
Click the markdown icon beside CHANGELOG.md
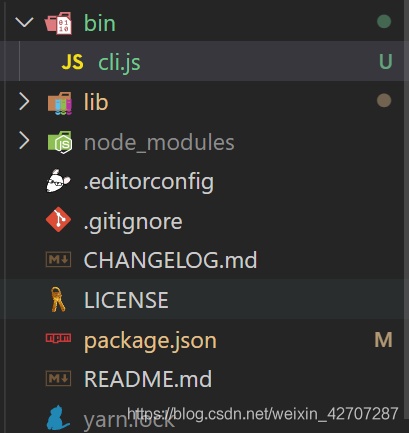58,259
